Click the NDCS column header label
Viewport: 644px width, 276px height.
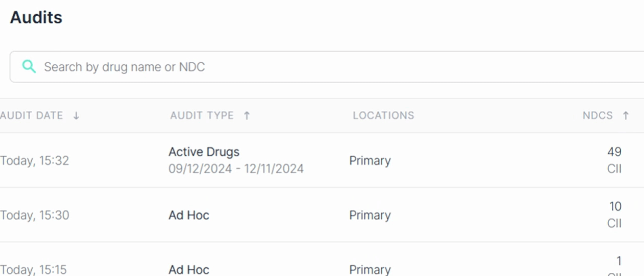pos(598,116)
